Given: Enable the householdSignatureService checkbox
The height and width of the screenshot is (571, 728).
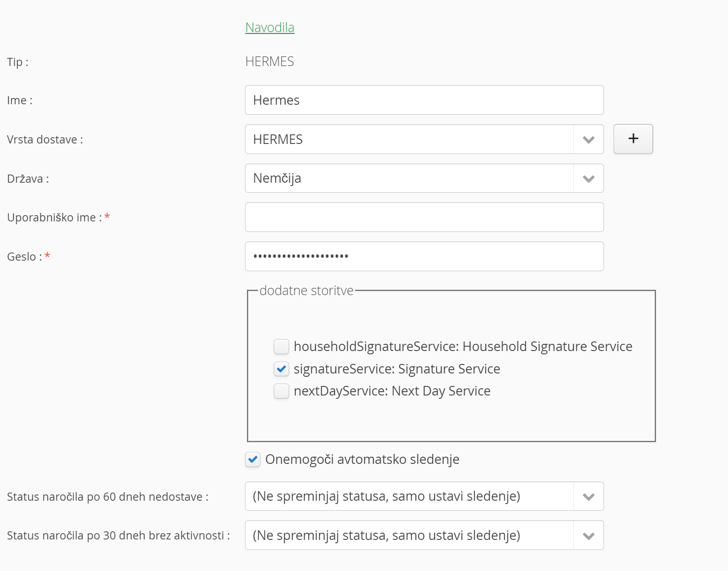Looking at the screenshot, I should pos(281,346).
